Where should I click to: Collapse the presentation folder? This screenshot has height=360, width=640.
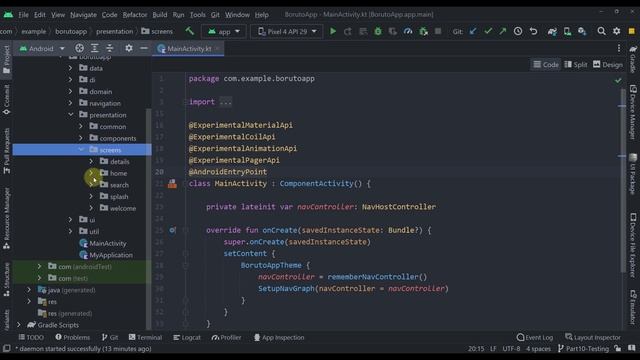[70, 115]
